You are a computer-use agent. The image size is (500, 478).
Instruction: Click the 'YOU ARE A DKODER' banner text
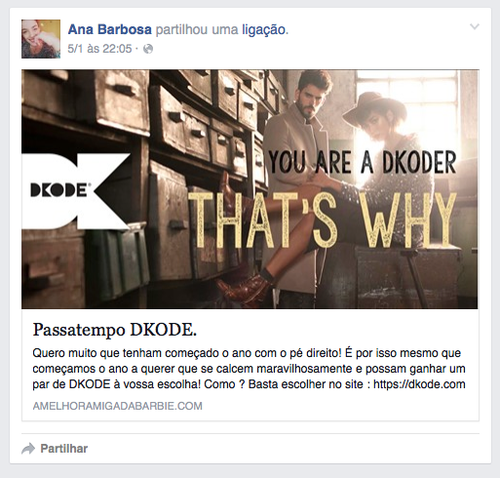pos(362,162)
